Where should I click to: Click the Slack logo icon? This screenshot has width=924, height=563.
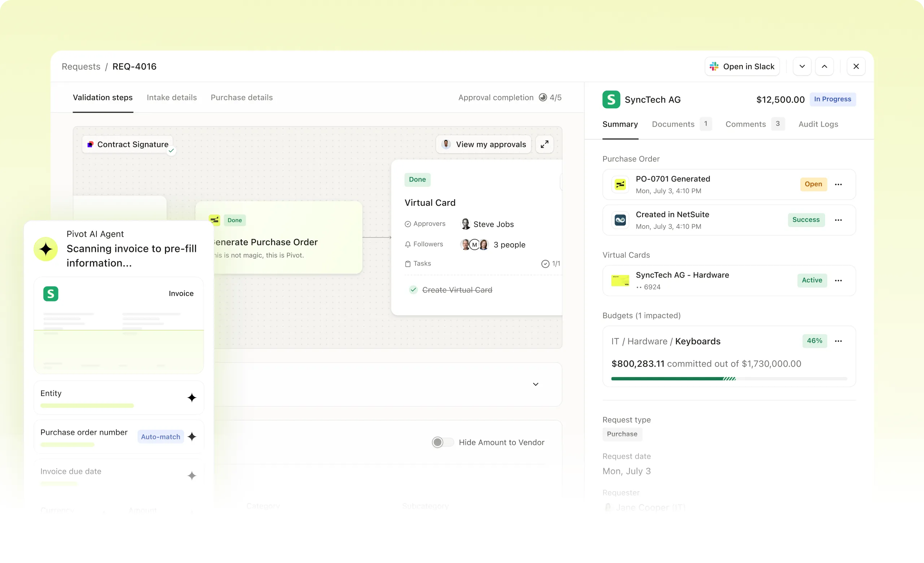(x=714, y=67)
